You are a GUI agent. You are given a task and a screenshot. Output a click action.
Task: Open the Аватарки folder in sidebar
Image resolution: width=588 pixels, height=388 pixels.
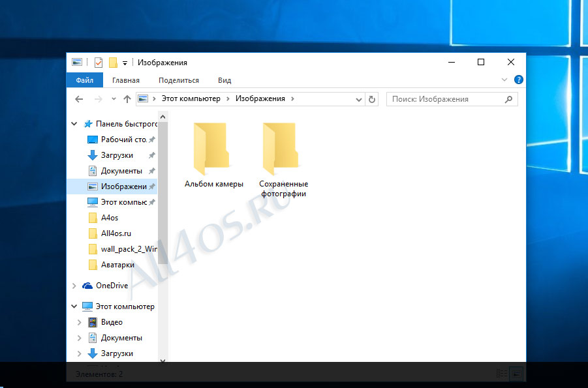tap(112, 265)
